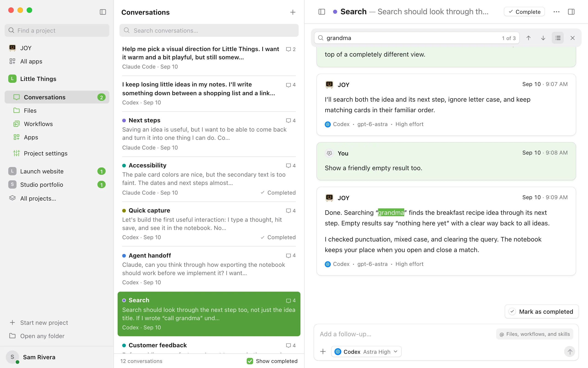Send follow-up with the up-arrow button

570,351
